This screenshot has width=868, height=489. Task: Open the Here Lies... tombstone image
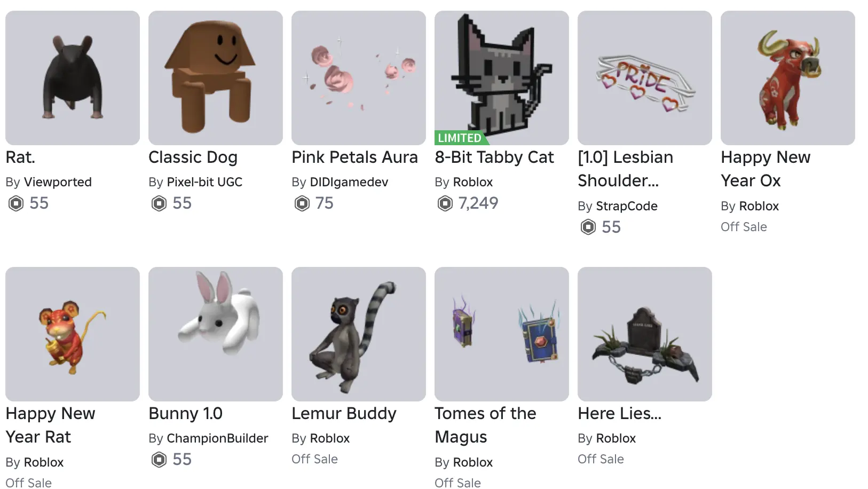tap(645, 334)
